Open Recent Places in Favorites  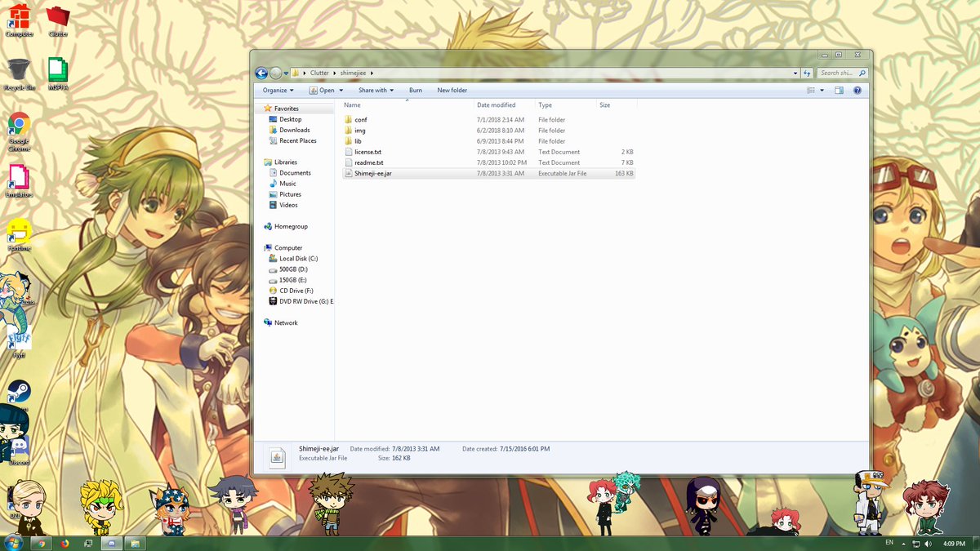(297, 140)
